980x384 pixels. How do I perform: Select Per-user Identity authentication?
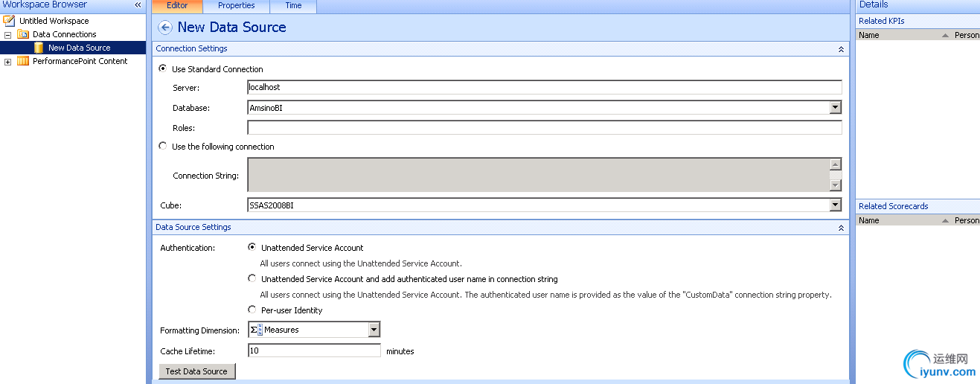tap(252, 310)
